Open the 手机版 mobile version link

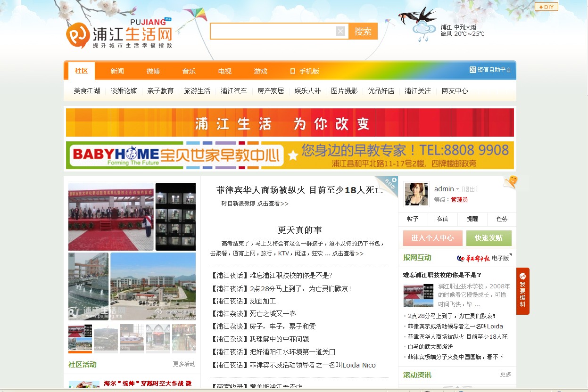point(305,71)
